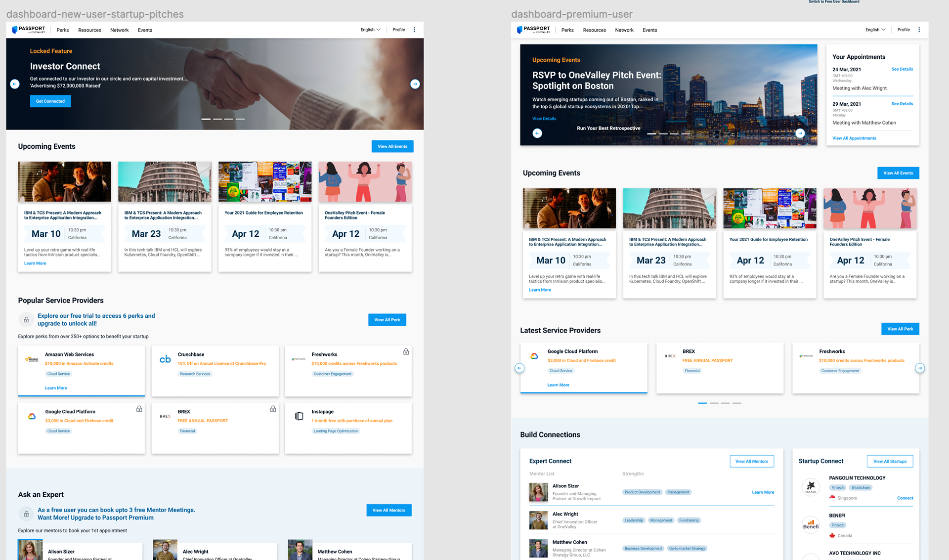Click Alison Sizer photo in Expert Connect
The height and width of the screenshot is (560, 949).
(x=538, y=492)
